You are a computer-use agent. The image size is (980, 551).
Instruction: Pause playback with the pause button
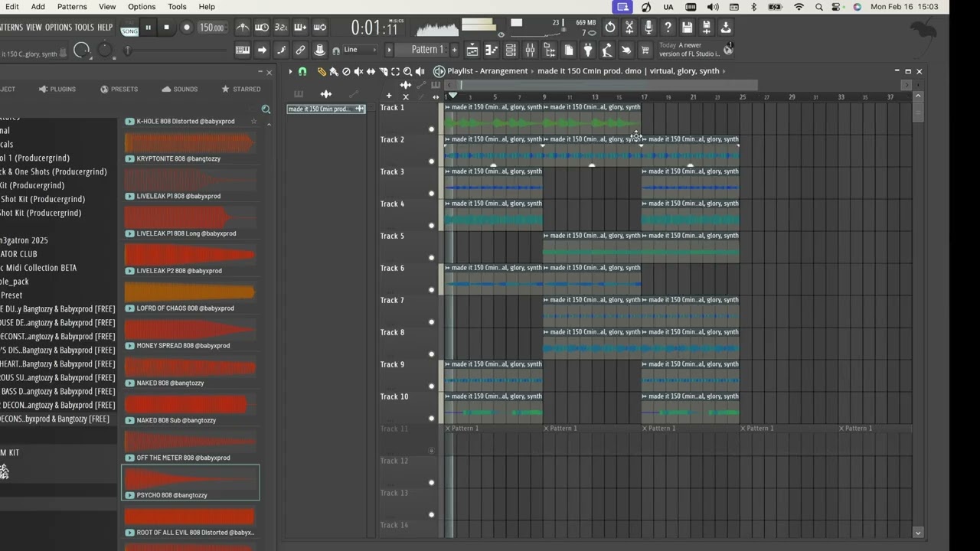coord(148,28)
